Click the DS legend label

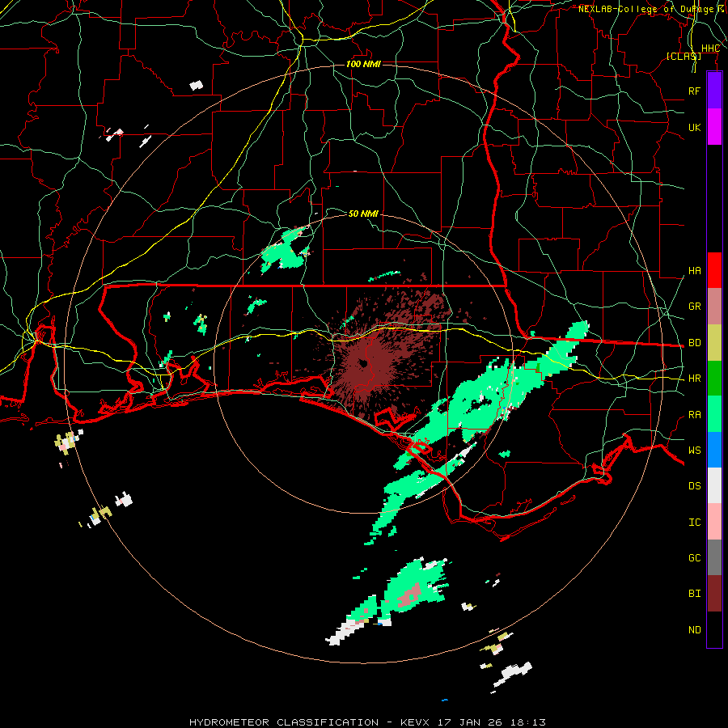coord(694,486)
